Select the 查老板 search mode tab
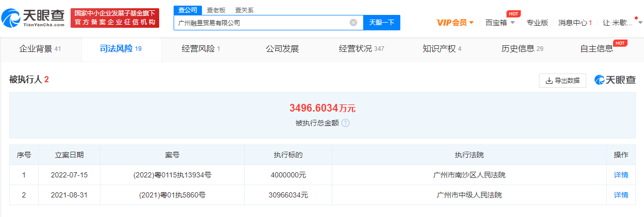The height and width of the screenshot is (217, 644). pos(216,10)
